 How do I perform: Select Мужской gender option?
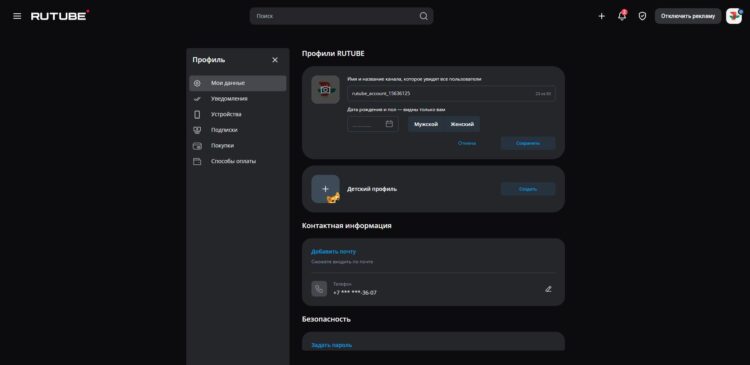tap(426, 124)
